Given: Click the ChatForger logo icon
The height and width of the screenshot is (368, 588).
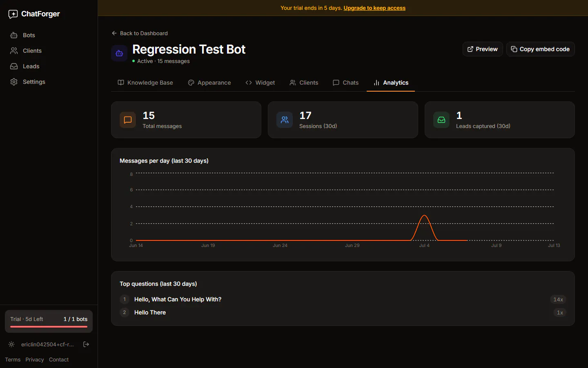Looking at the screenshot, I should tap(13, 14).
